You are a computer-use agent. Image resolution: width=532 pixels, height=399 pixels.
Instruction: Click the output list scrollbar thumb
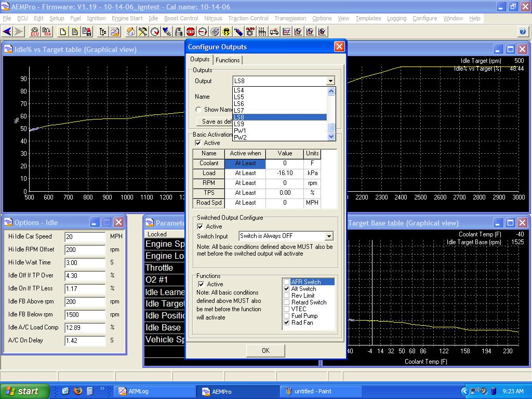[x=331, y=127]
